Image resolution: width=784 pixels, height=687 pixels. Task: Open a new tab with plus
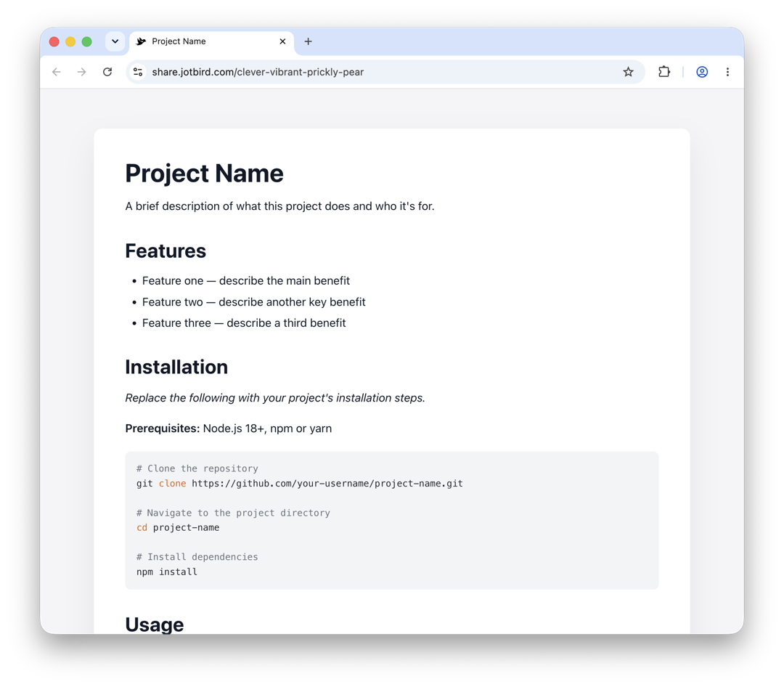point(308,41)
